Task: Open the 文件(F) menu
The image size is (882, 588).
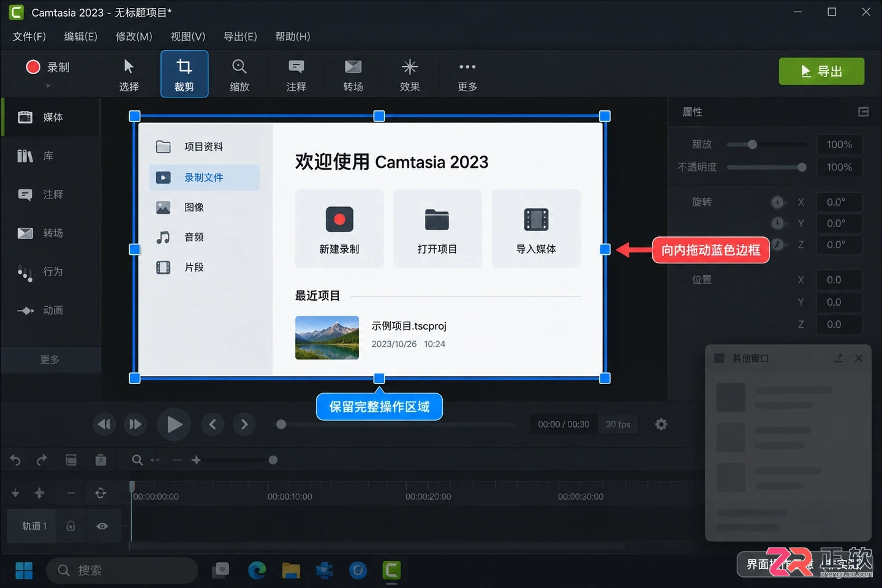Action: point(29,37)
